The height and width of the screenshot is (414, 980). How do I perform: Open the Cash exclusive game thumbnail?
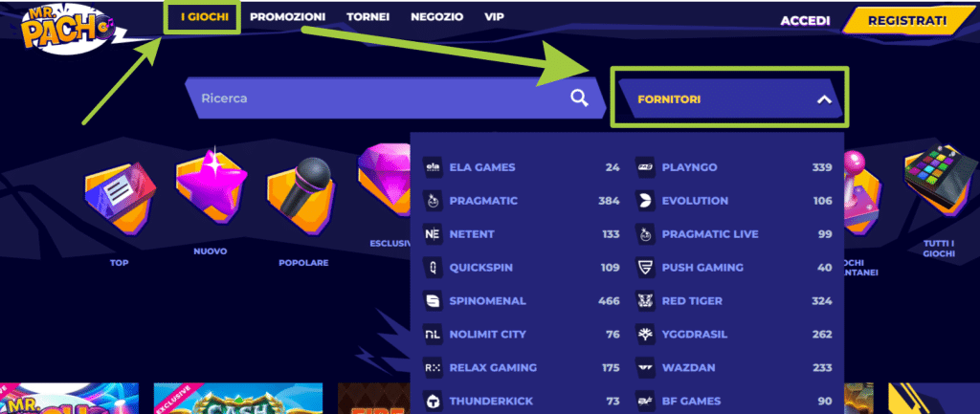(238, 399)
